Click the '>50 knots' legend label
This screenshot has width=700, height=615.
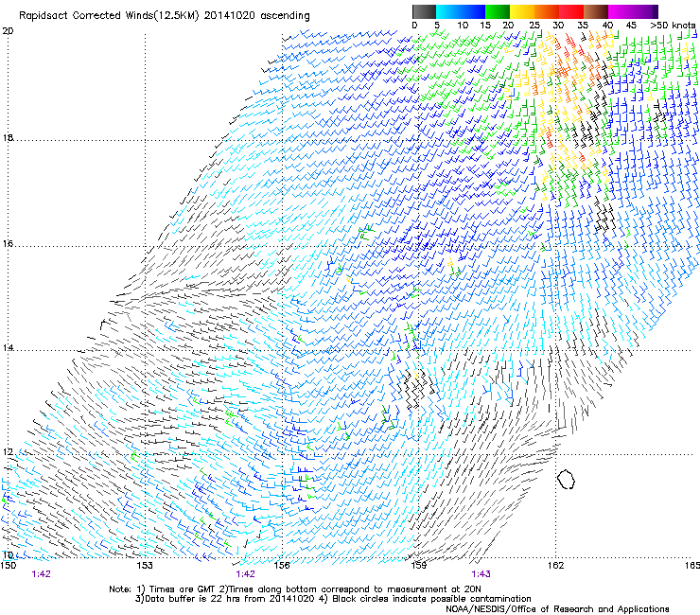(674, 26)
